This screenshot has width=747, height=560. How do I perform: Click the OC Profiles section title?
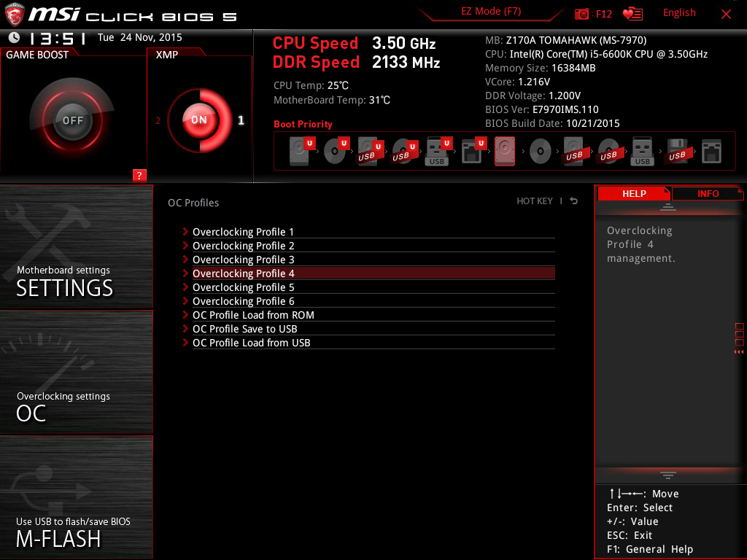click(193, 203)
